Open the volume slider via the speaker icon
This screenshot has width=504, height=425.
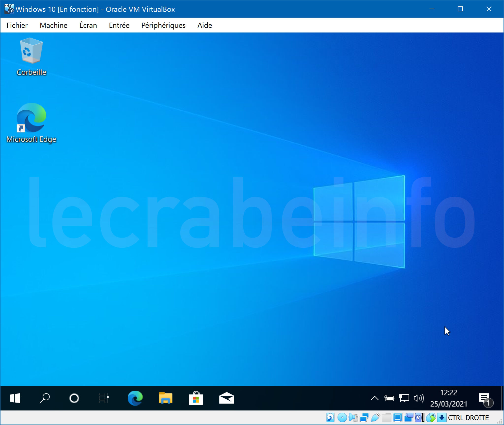pos(419,397)
